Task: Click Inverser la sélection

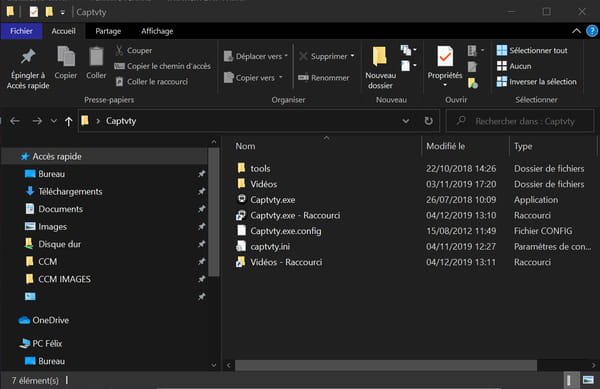Action: 536,81
